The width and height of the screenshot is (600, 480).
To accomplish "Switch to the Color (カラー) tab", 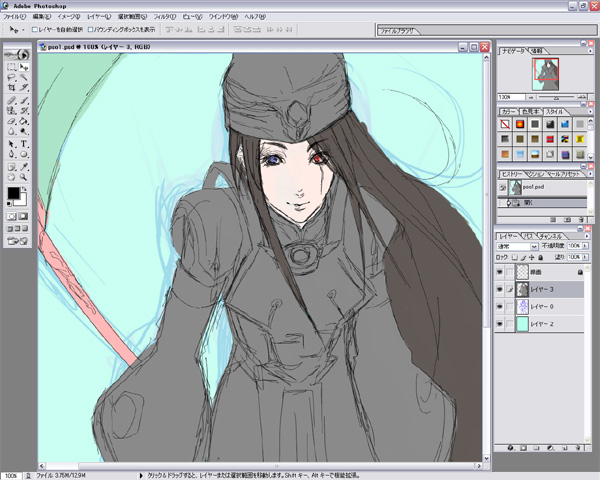I will pyautogui.click(x=508, y=112).
